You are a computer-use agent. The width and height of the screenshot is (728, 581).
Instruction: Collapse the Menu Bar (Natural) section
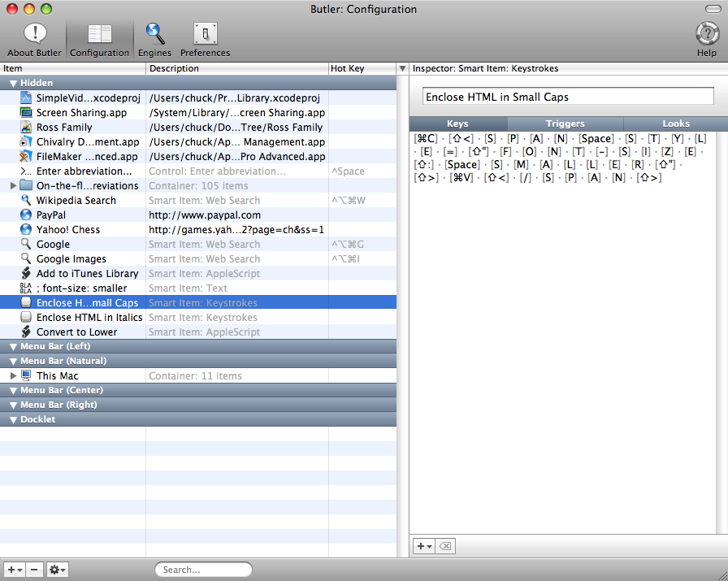coord(13,362)
